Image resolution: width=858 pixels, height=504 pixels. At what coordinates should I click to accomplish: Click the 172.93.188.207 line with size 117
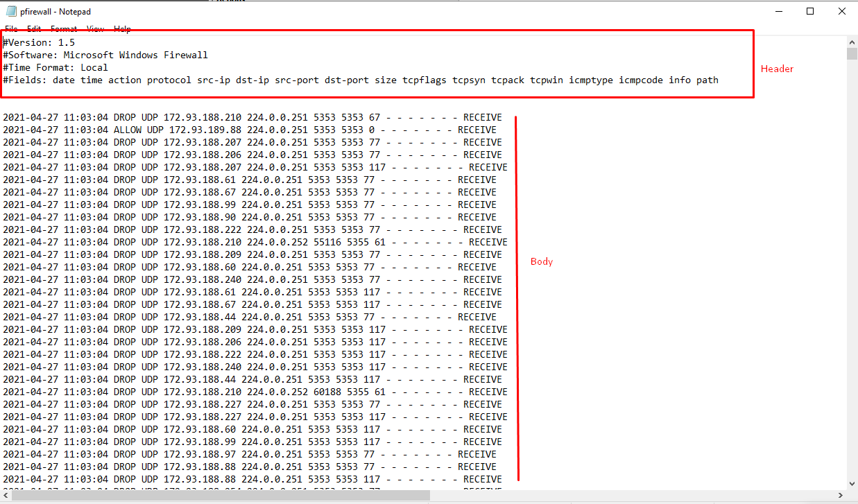point(255,167)
